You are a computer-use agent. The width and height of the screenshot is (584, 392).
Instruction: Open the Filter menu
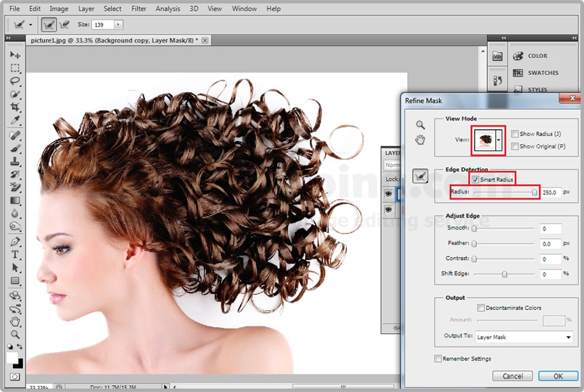(x=139, y=9)
